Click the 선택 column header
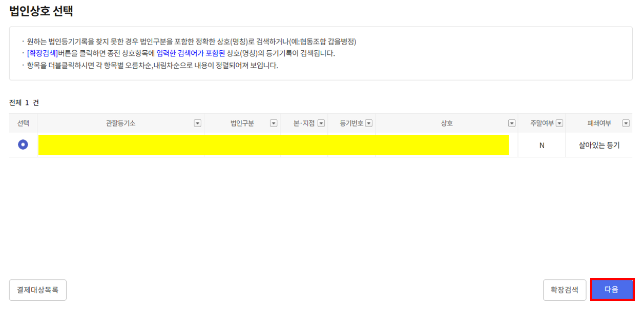 click(23, 123)
